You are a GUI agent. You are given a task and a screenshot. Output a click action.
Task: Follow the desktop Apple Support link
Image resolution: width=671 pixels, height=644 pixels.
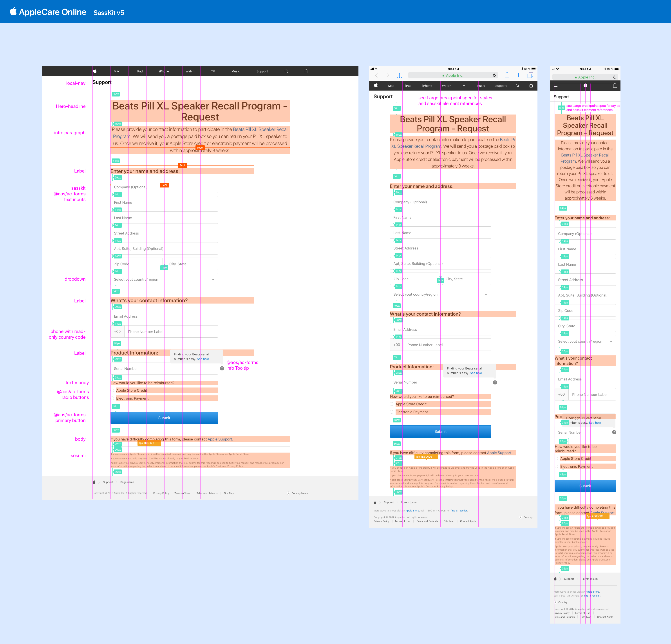(x=220, y=439)
